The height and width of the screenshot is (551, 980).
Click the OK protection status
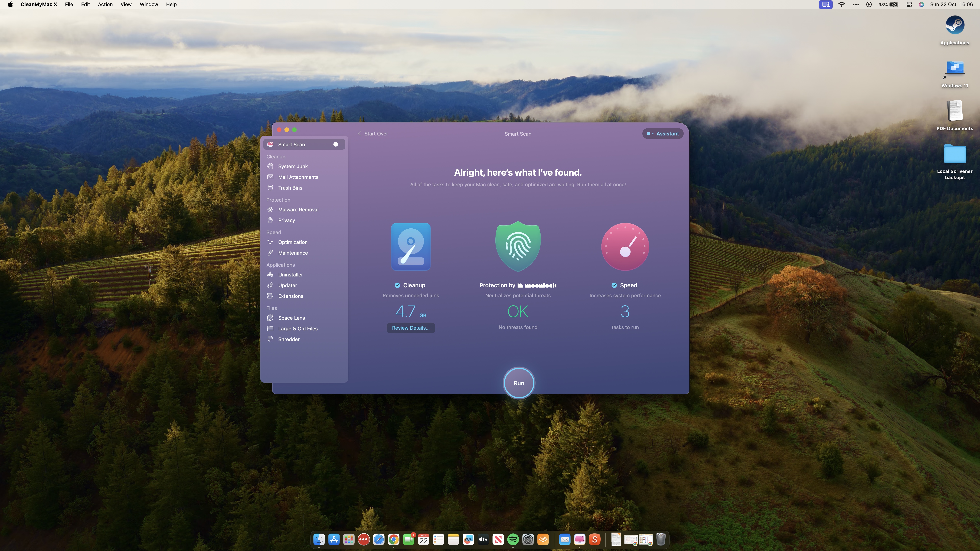tap(518, 312)
